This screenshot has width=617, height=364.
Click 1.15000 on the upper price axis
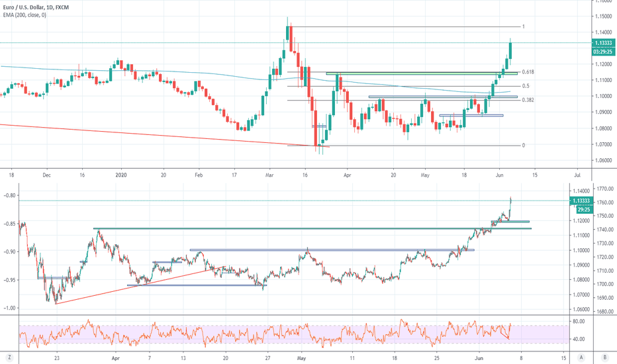(604, 16)
